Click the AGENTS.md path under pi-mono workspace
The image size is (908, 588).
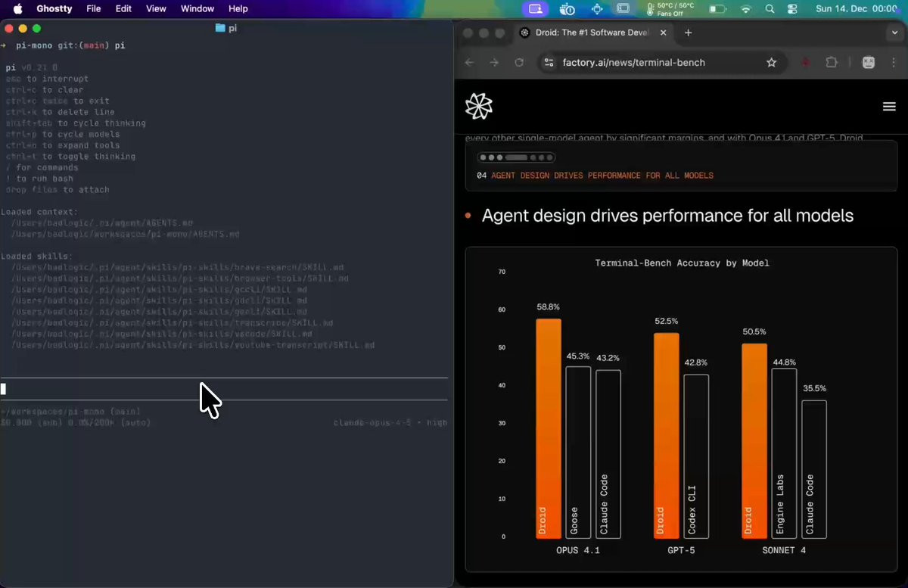(x=125, y=235)
